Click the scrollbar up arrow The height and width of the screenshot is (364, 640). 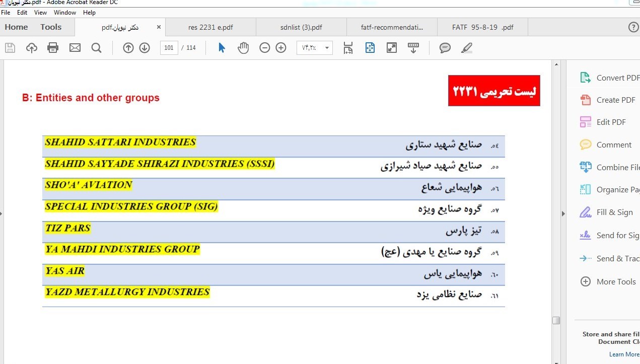pyautogui.click(x=556, y=64)
